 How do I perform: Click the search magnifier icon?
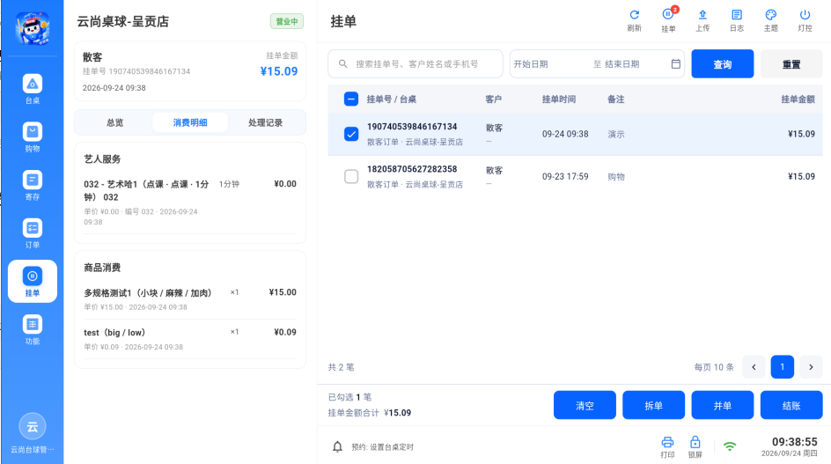click(343, 64)
